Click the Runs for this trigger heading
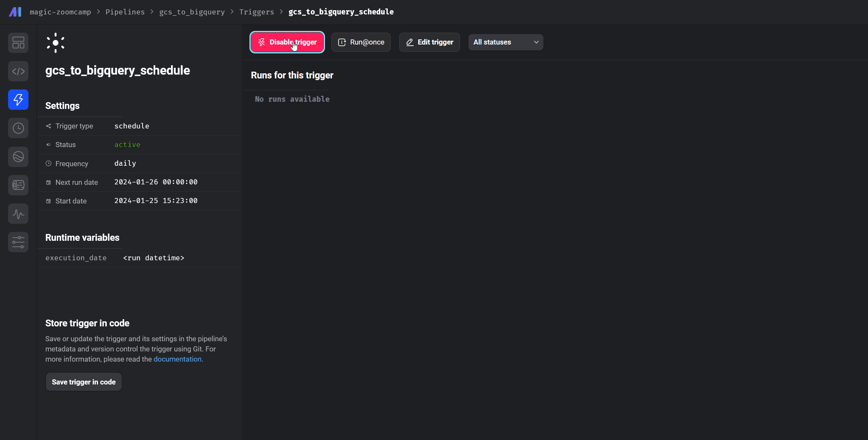The height and width of the screenshot is (440, 868). coord(292,75)
